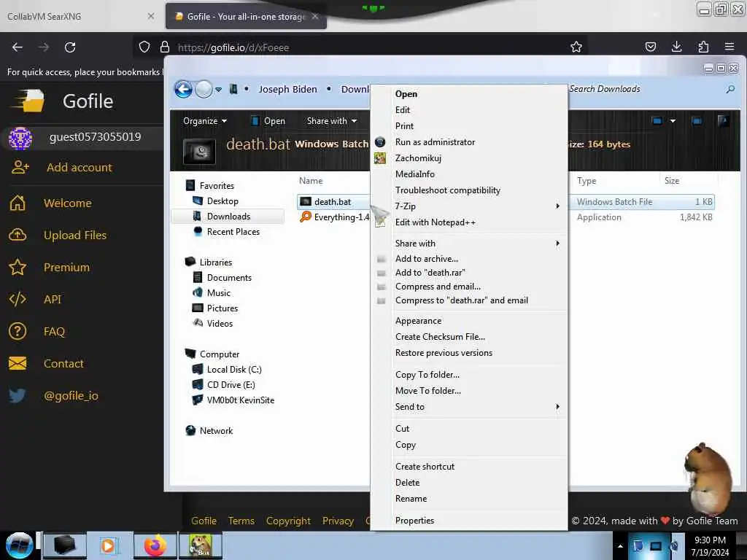Expand the Share with context submenu

point(557,244)
